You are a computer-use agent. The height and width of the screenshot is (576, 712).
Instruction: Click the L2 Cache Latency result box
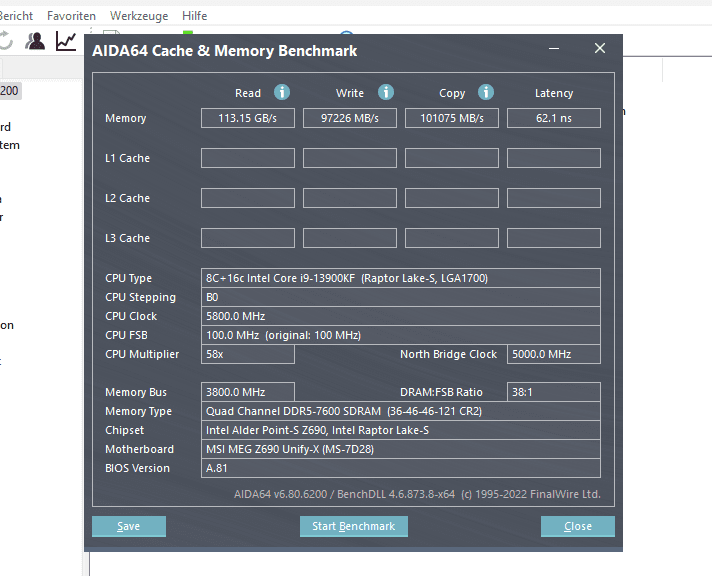pyautogui.click(x=554, y=198)
